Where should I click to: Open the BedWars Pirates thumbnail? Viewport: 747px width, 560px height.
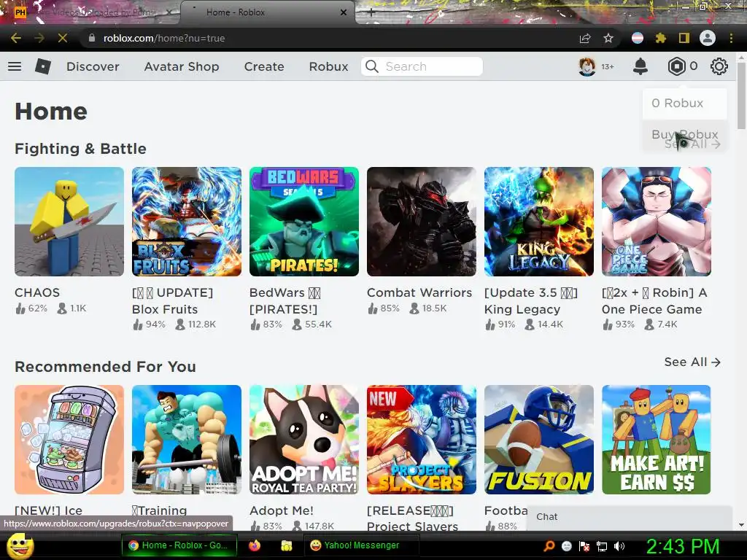(x=304, y=222)
